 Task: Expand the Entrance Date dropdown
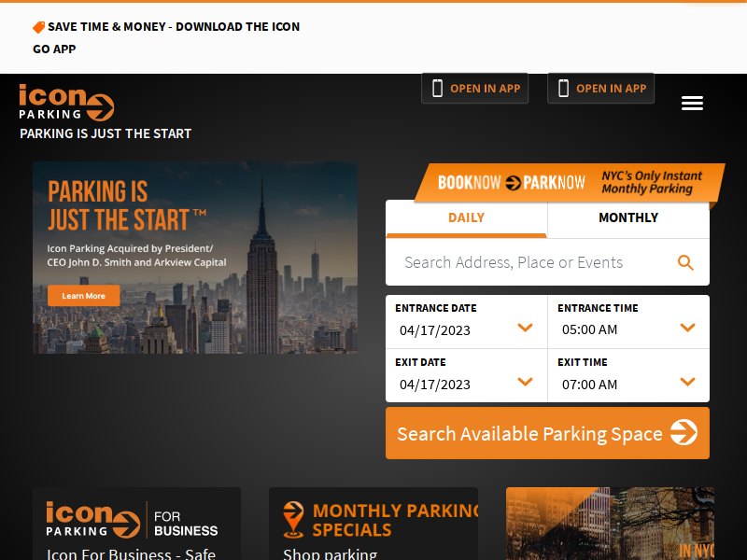coord(525,328)
